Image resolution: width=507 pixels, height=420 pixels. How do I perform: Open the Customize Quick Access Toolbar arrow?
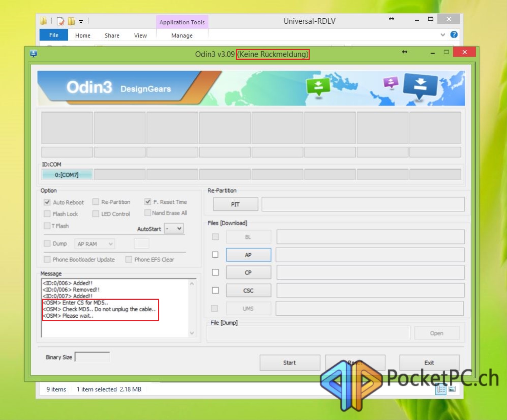coord(81,22)
